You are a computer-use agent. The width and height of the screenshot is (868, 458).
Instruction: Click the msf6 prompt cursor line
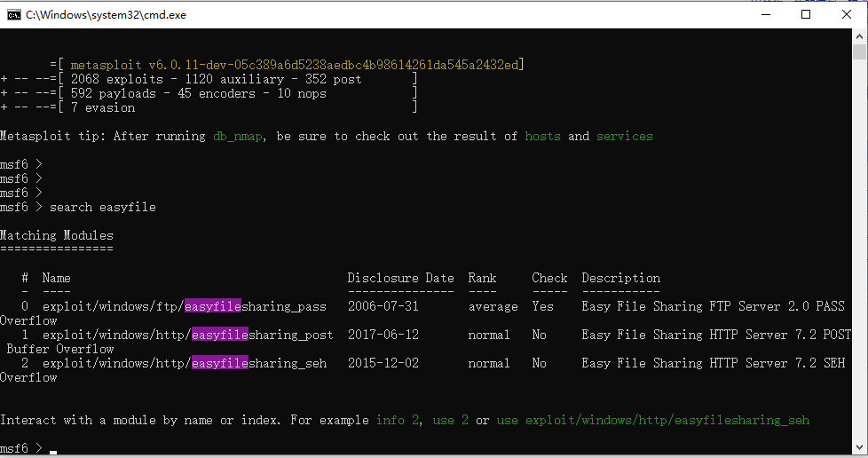(28, 448)
